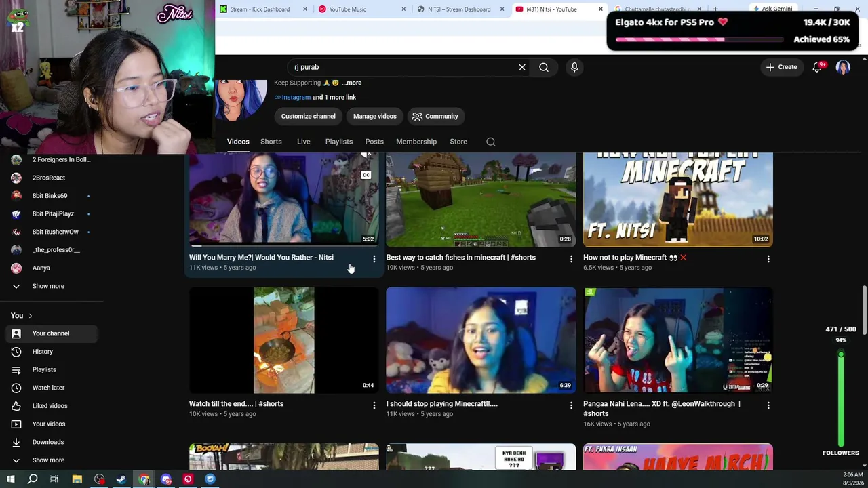Switch to the Membership channel tab
The height and width of the screenshot is (488, 868).
pos(416,142)
